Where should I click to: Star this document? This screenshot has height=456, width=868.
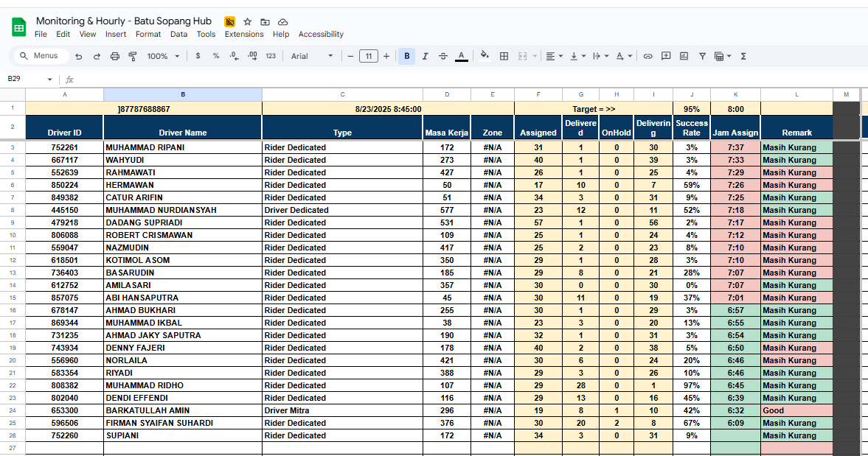point(248,22)
